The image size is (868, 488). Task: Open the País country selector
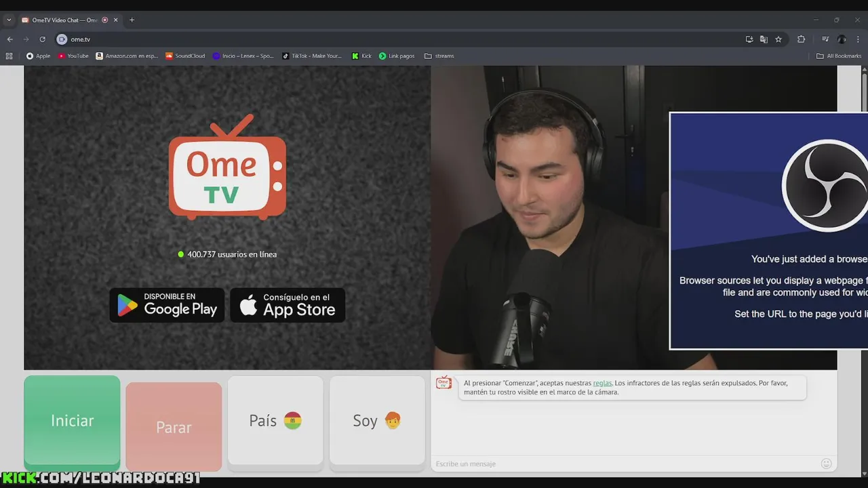tap(275, 421)
